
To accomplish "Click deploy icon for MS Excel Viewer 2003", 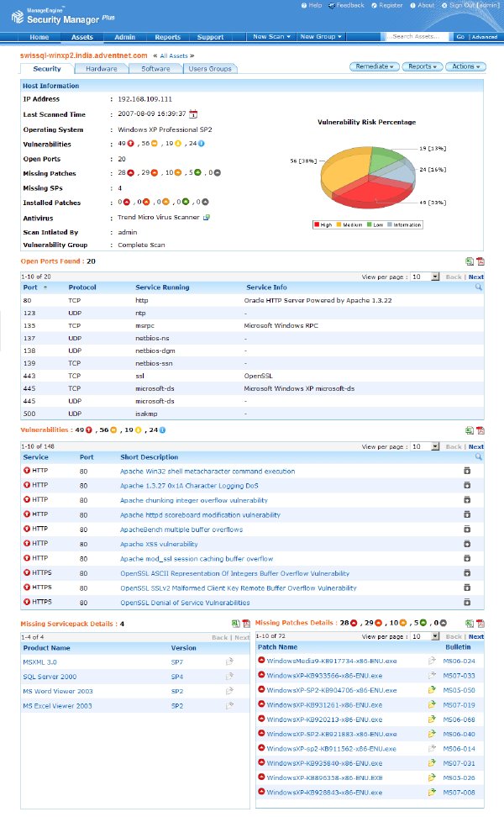I will [x=229, y=705].
